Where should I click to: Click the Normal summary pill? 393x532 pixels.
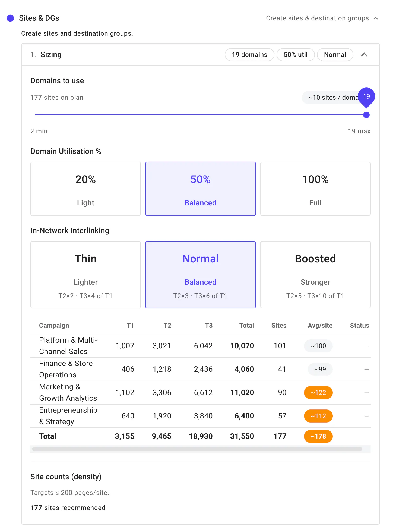coord(335,55)
